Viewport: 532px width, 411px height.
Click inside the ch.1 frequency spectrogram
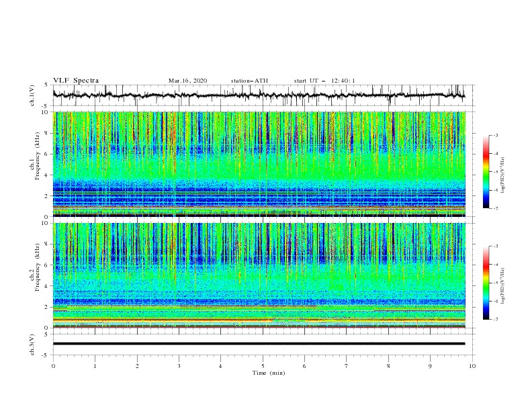point(259,164)
